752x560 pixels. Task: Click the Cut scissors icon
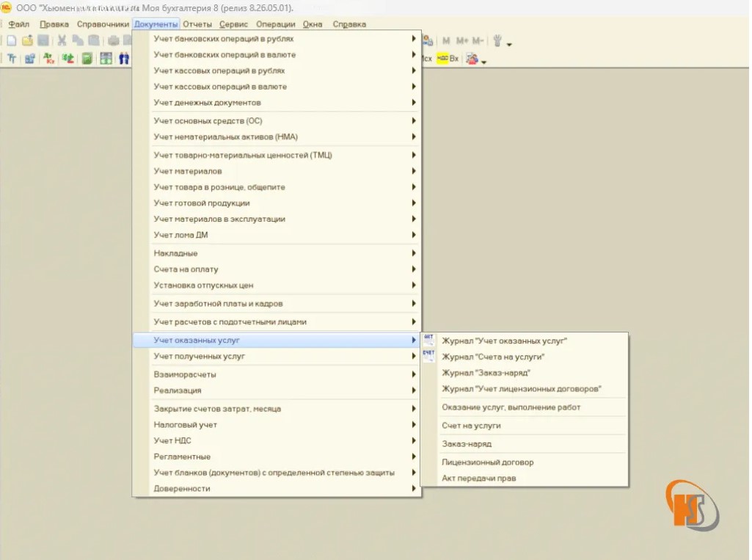[62, 41]
